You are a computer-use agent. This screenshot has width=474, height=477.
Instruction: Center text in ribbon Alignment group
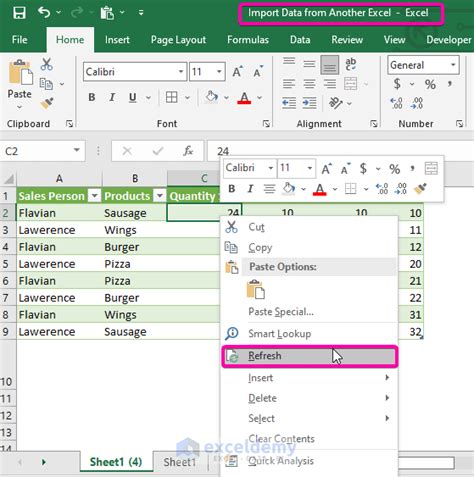[309, 84]
